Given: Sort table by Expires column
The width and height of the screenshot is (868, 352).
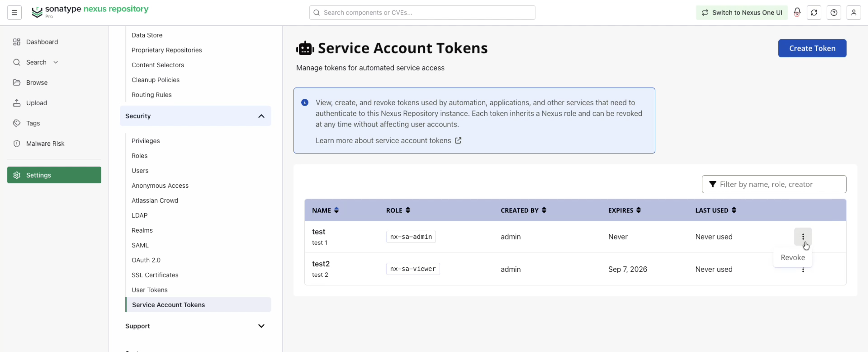Looking at the screenshot, I should click(638, 210).
